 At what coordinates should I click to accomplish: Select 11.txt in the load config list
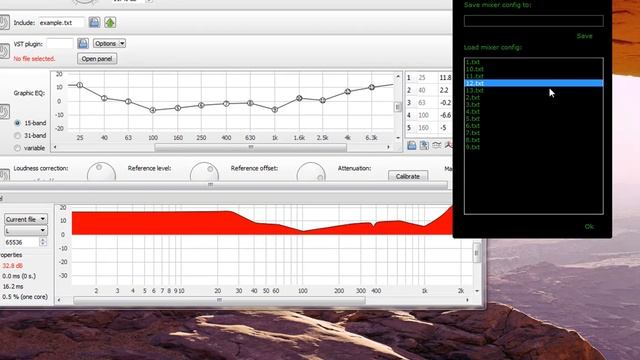click(533, 76)
